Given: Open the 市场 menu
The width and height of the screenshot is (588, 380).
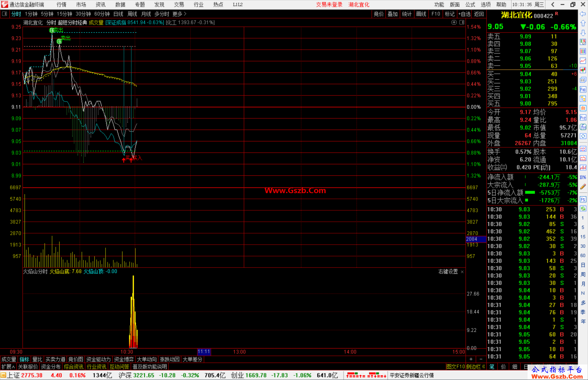Looking at the screenshot, I should 81,5.
